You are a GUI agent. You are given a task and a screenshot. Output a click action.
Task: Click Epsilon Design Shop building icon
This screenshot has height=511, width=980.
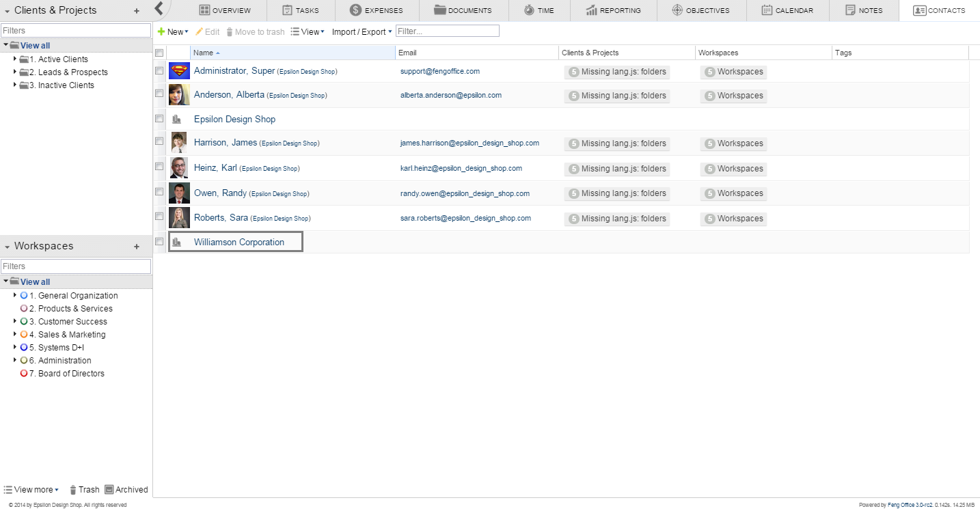point(177,119)
